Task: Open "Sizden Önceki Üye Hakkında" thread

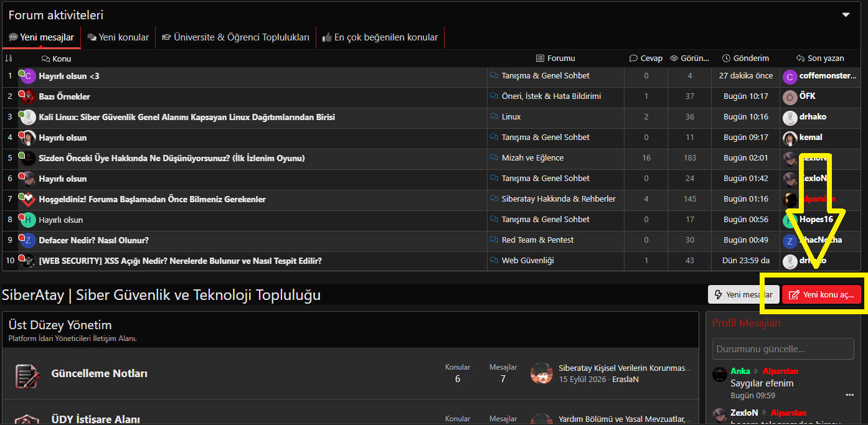Action: coord(172,158)
